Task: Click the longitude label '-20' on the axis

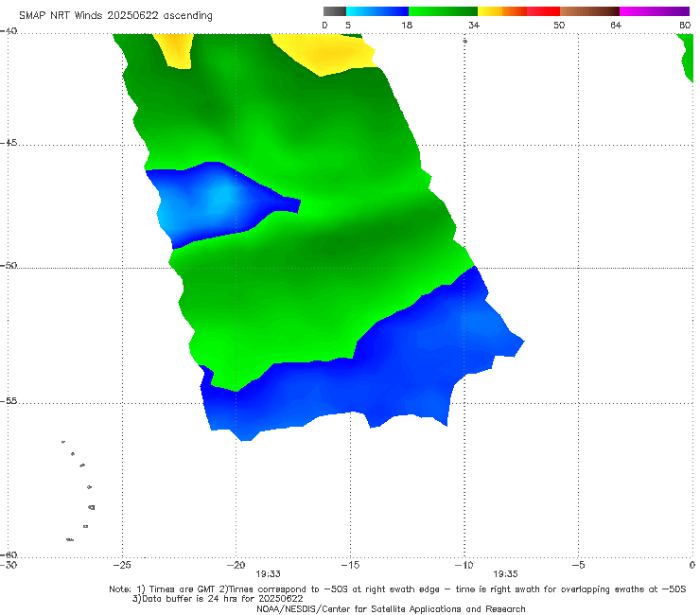Action: coord(236,565)
